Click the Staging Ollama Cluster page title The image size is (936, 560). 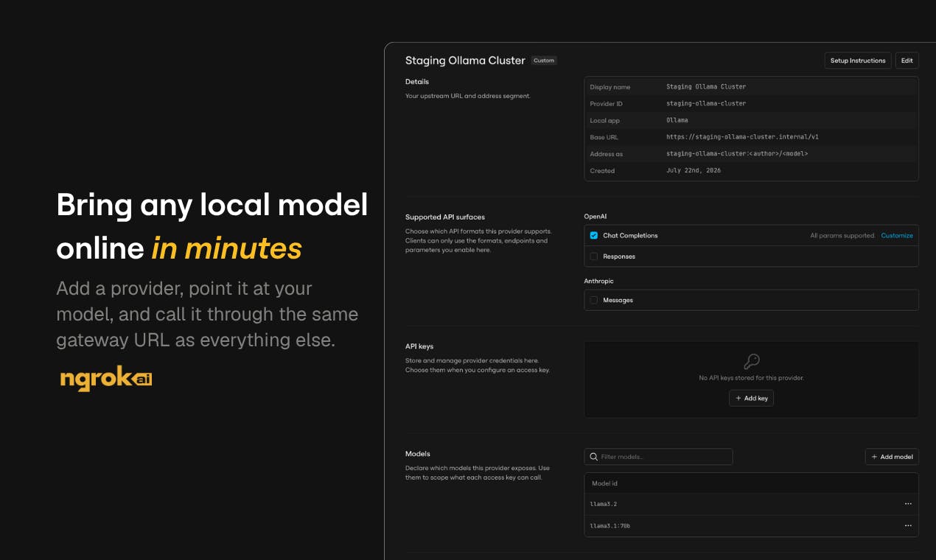[x=465, y=60]
